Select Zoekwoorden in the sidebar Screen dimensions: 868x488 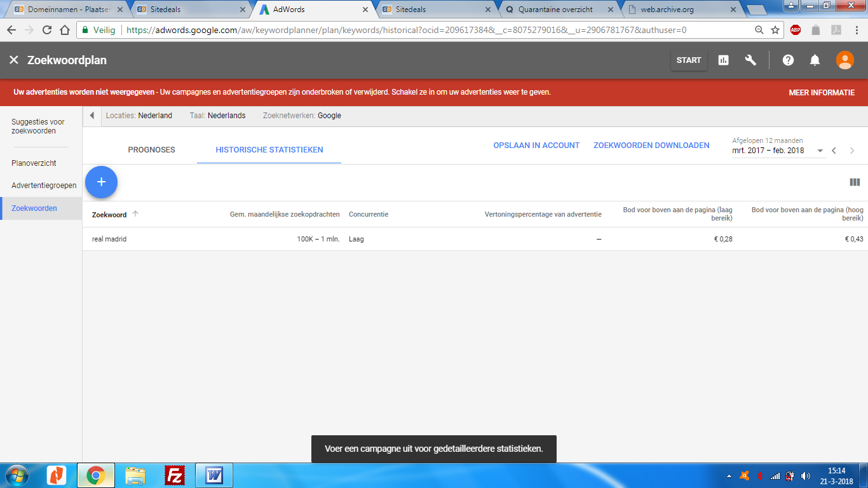click(41, 208)
